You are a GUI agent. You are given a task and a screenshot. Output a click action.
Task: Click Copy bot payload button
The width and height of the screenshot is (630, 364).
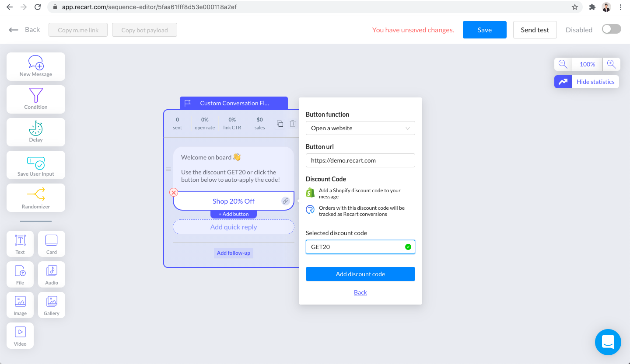tap(145, 30)
